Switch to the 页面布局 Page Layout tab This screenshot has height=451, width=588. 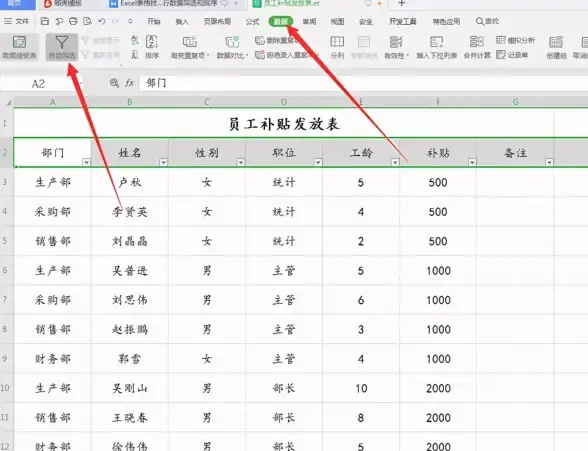click(x=217, y=21)
